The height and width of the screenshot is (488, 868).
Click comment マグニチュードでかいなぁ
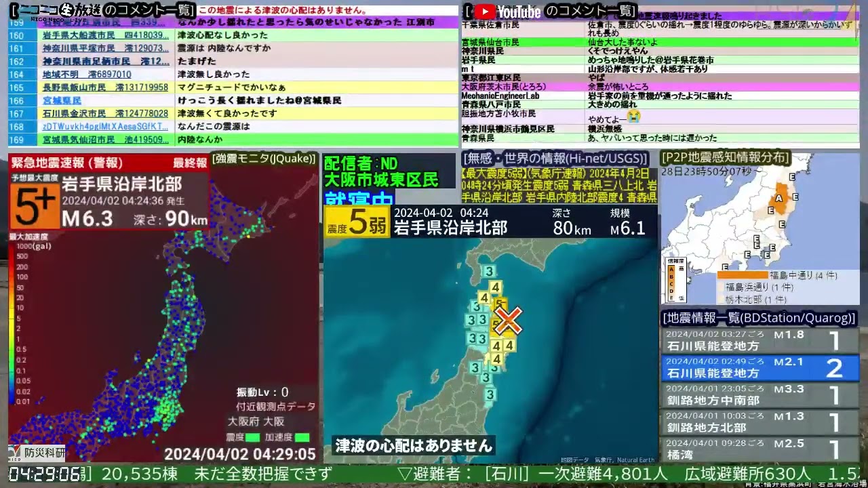[231, 87]
